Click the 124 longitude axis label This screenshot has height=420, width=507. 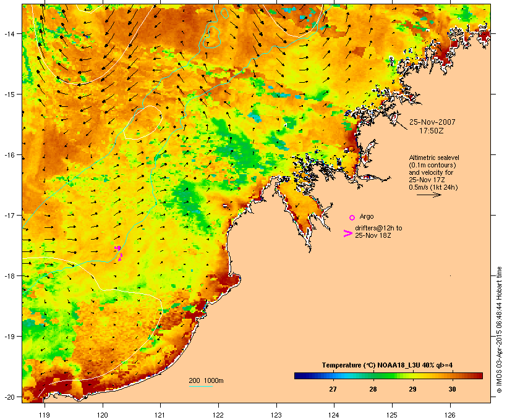pyautogui.click(x=334, y=415)
